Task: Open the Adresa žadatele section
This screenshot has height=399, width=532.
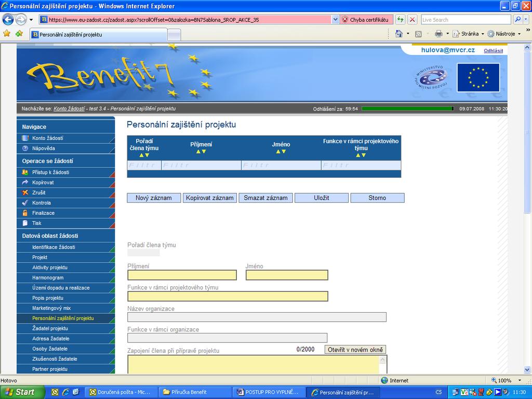Action: click(x=65, y=339)
